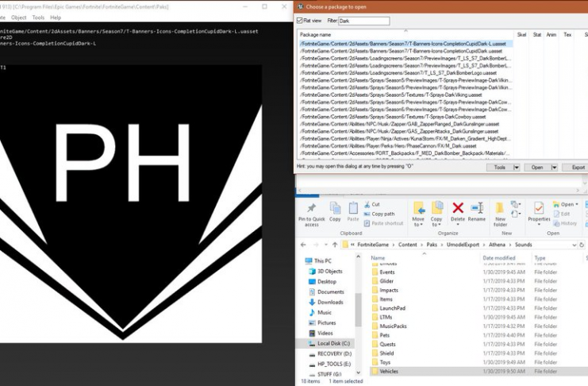Click the Paste clipboard icon
The height and width of the screenshot is (386, 588).
pos(353,208)
